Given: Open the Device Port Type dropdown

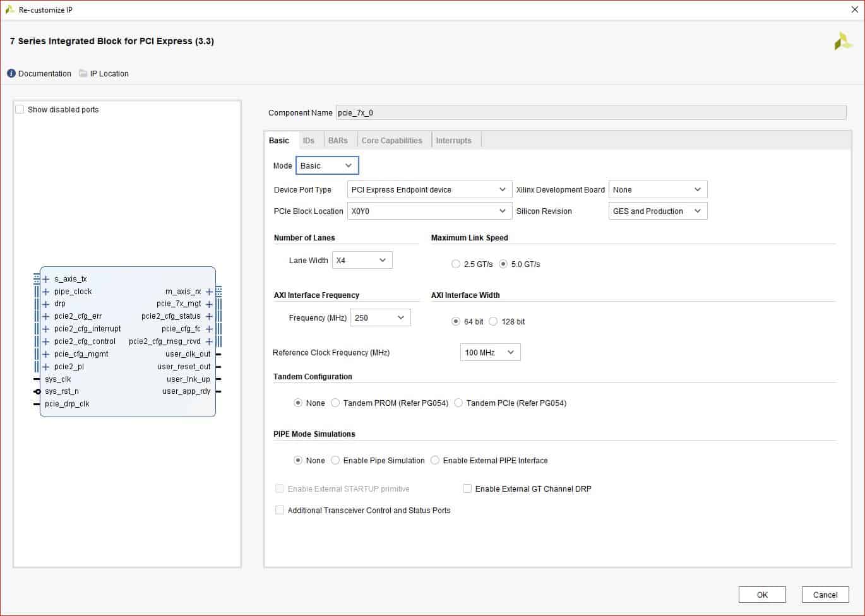Looking at the screenshot, I should point(429,190).
